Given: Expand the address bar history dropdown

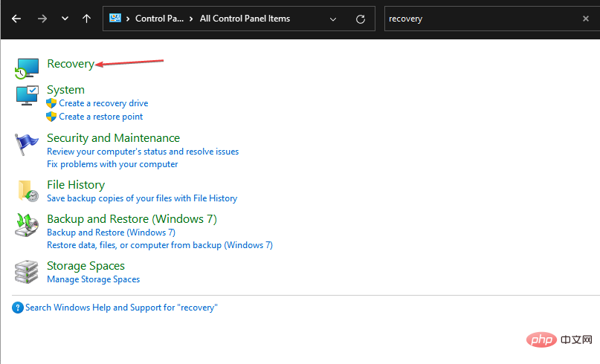Looking at the screenshot, I should [x=333, y=19].
